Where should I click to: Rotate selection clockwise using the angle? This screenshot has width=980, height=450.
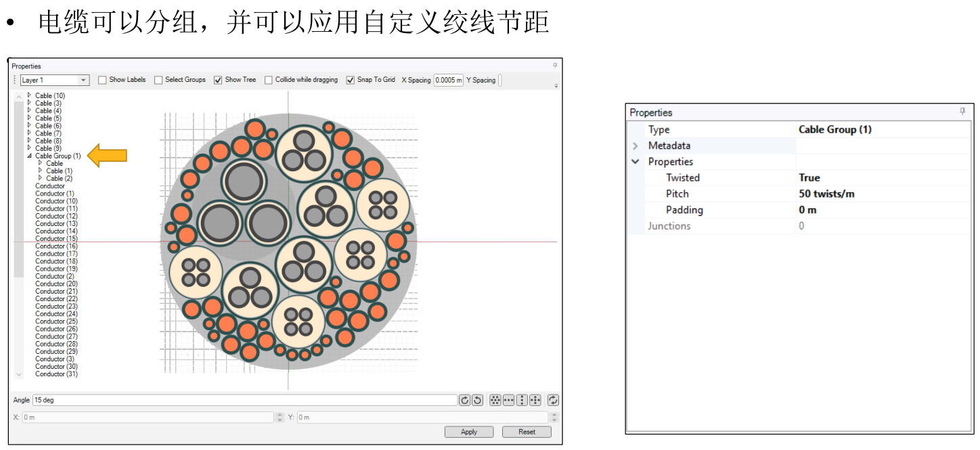(x=464, y=400)
